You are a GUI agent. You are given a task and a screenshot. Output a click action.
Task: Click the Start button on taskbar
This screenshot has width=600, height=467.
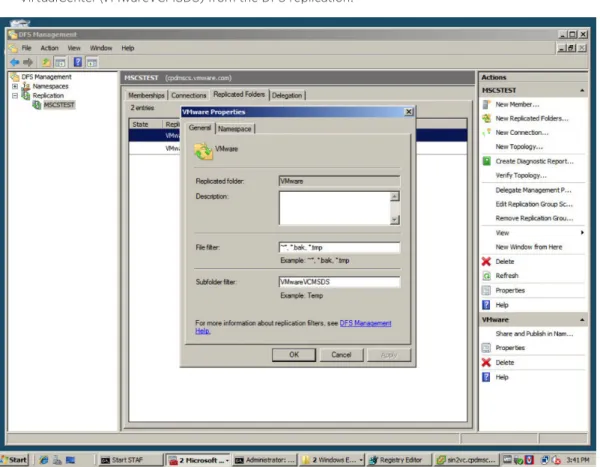tap(15, 460)
